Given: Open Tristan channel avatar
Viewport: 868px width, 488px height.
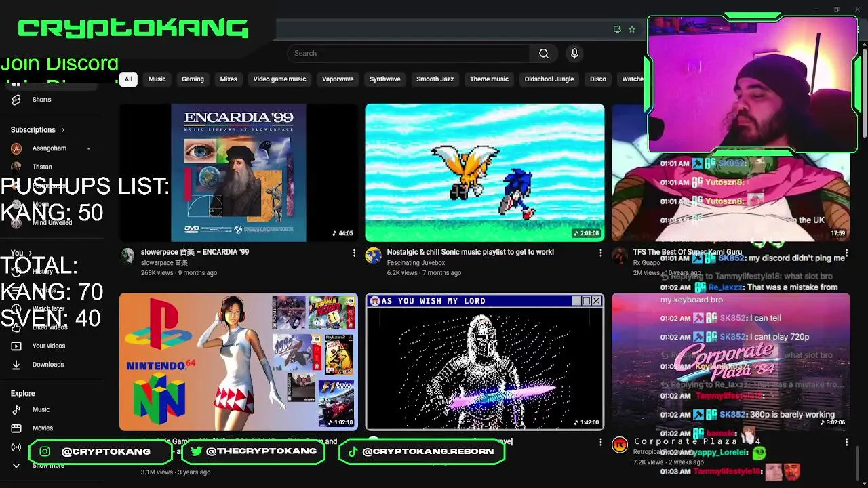Looking at the screenshot, I should (x=16, y=167).
